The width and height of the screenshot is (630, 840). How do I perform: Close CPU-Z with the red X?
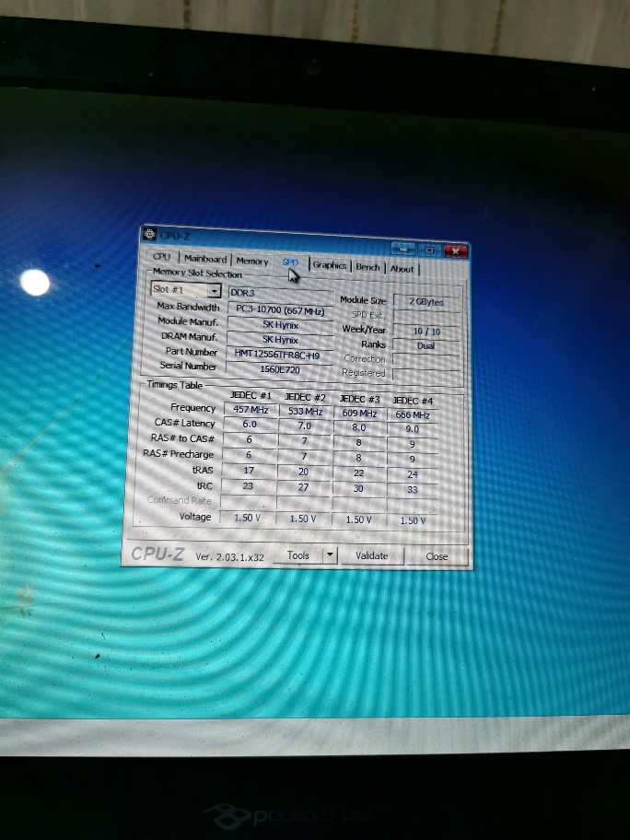pyautogui.click(x=455, y=251)
